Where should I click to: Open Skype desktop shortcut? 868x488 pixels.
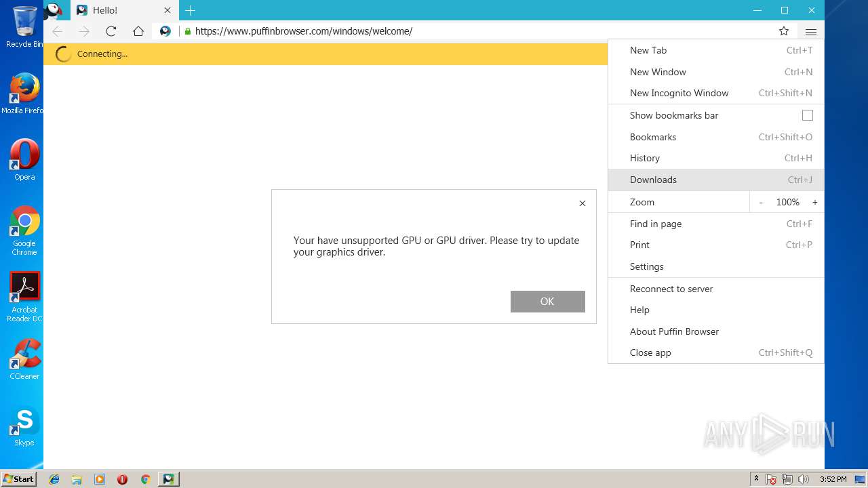(24, 426)
